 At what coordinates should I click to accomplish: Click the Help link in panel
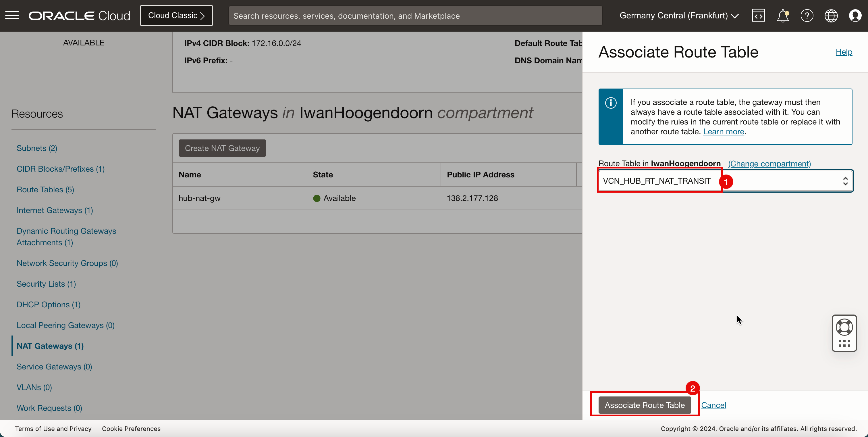click(x=843, y=52)
